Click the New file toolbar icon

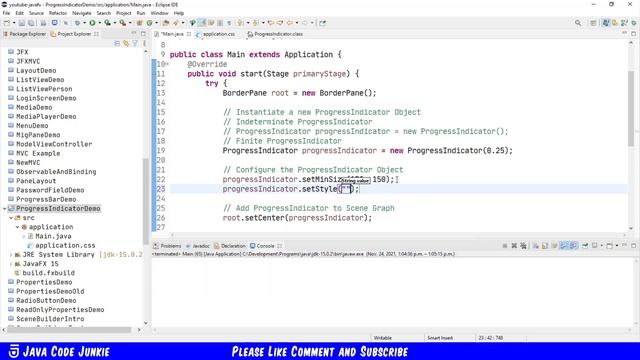pos(7,23)
